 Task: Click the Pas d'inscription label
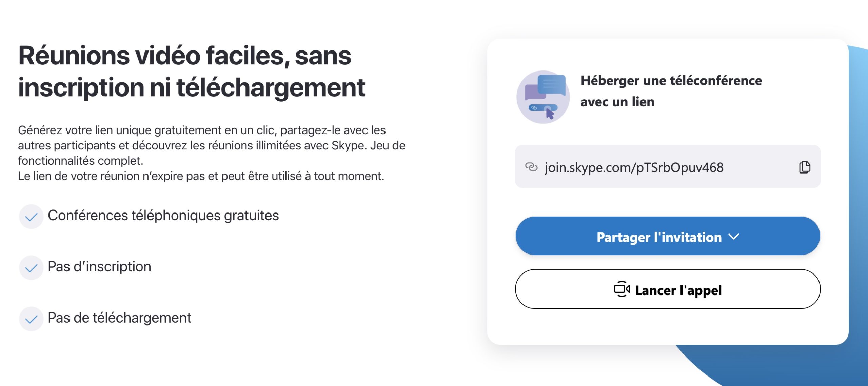point(99,267)
